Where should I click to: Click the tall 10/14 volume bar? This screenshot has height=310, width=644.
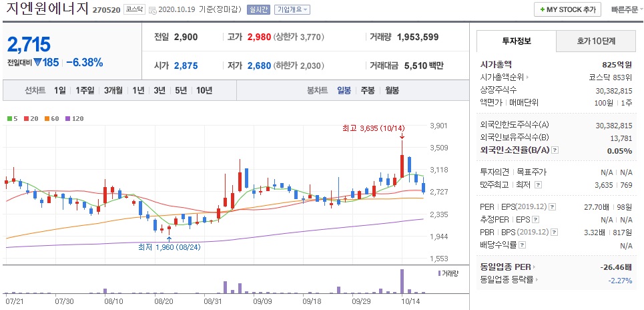(x=402, y=281)
